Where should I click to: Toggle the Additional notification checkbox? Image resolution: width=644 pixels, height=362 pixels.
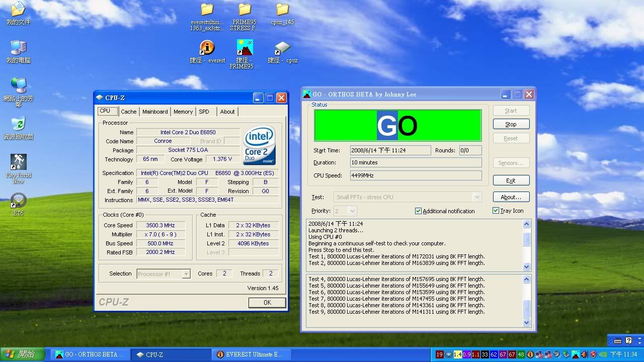click(418, 211)
